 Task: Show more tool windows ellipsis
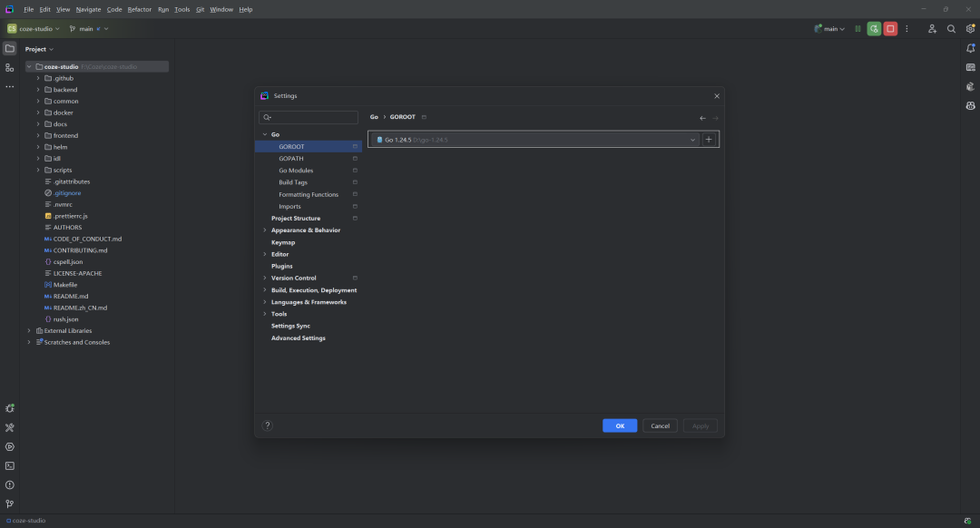tap(9, 87)
